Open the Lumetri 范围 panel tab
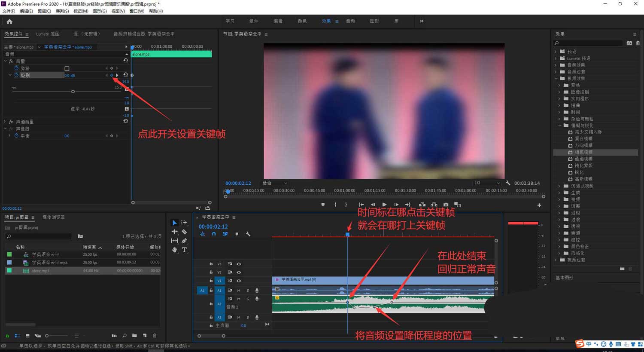The image size is (644, 352). [48, 34]
